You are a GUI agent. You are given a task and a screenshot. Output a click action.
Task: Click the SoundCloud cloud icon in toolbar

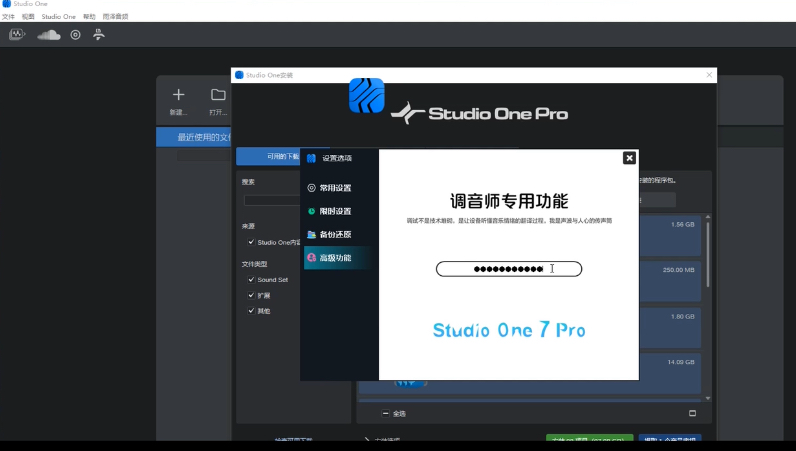[x=48, y=35]
